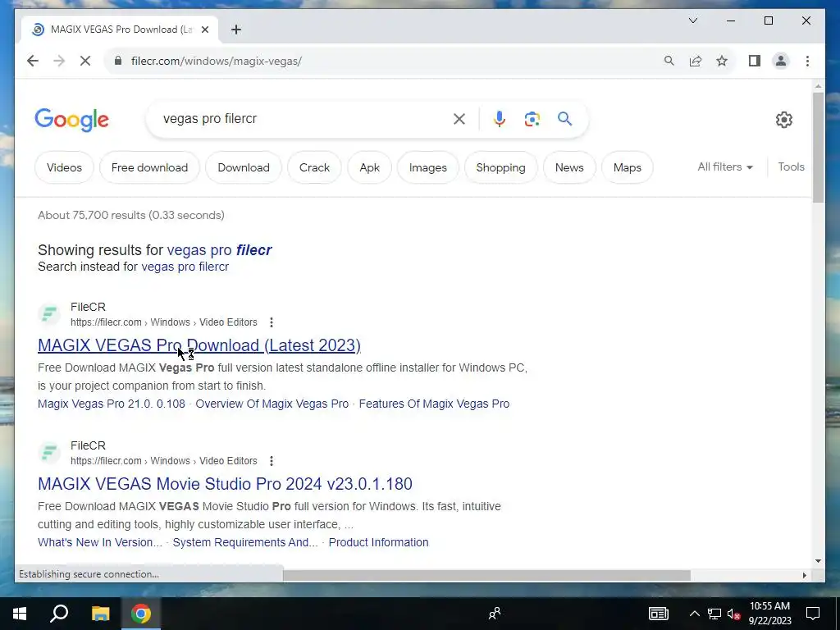Open Windows taskbar search
The height and width of the screenshot is (630, 840).
[59, 614]
